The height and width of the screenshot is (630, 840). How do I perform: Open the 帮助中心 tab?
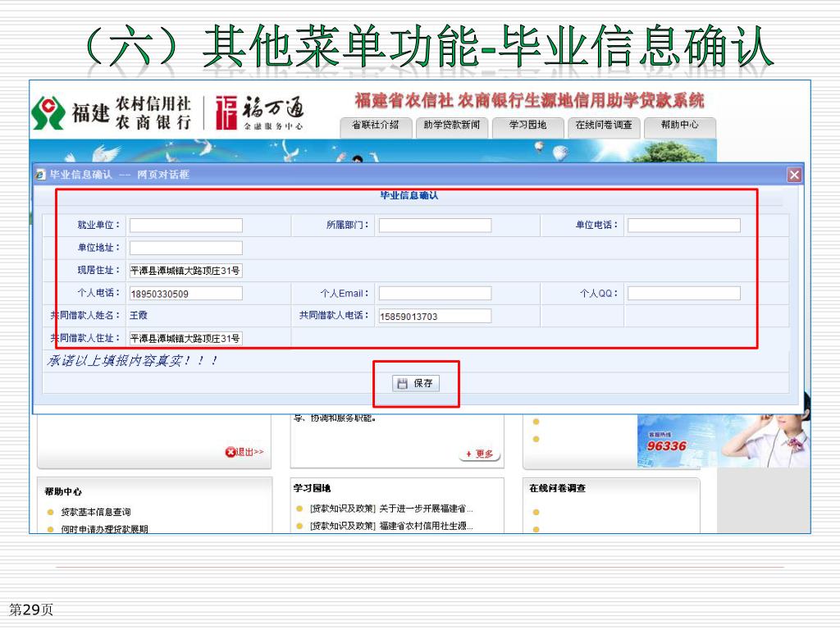pos(680,126)
